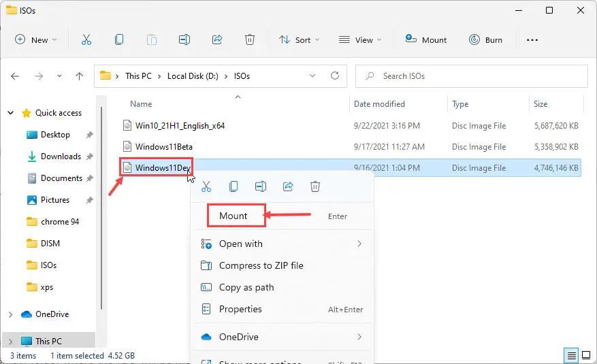Click the Copy icon in the toolbar
The image size is (597, 364).
tap(119, 39)
